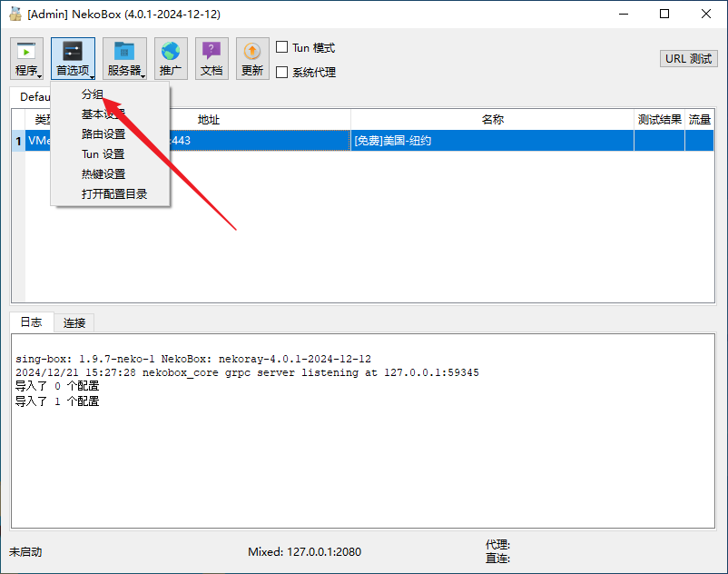
Task: Open the 推广 globe icon
Action: pos(171,59)
